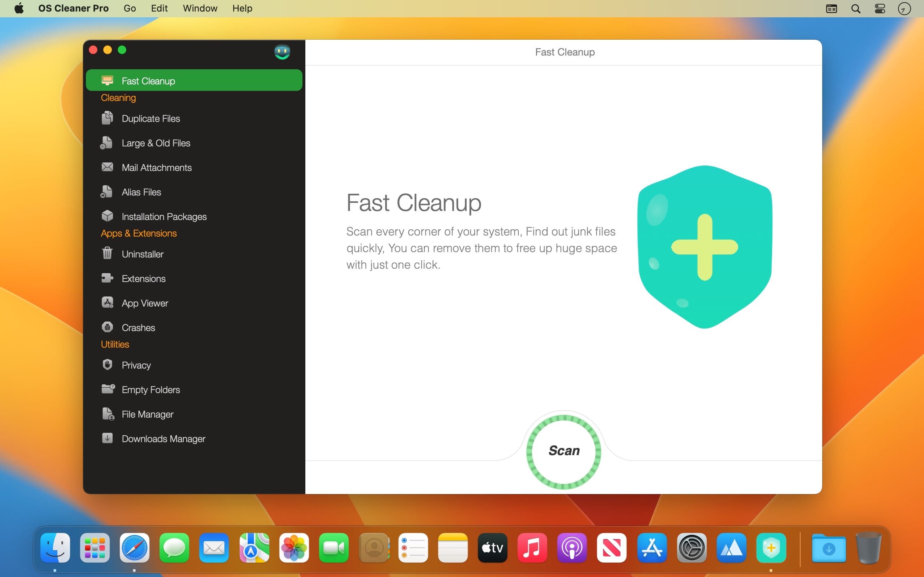Screen dimensions: 924x577
Task: Open the Extensions manager
Action: 143,278
